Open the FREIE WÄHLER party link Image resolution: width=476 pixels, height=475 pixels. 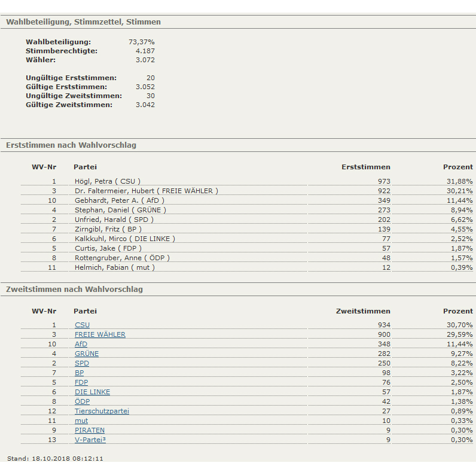[x=100, y=334]
